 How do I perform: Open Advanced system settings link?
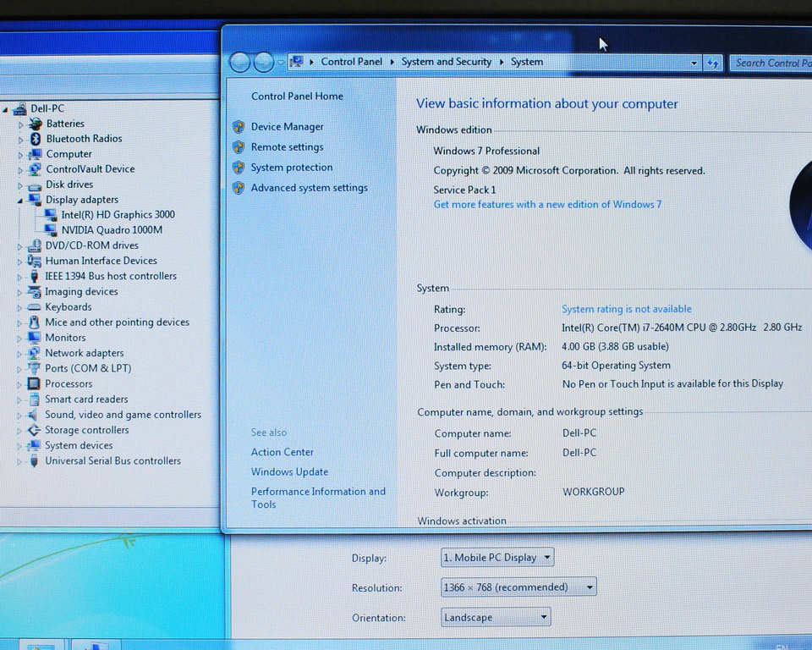pos(310,188)
